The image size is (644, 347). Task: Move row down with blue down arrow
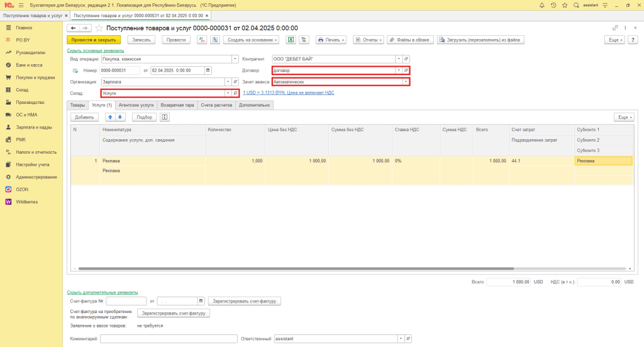click(x=120, y=117)
